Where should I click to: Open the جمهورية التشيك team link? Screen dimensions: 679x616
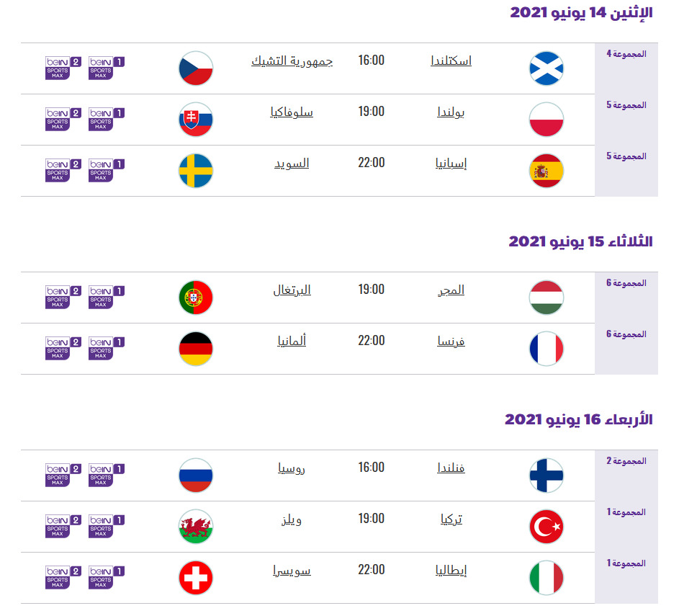point(292,61)
